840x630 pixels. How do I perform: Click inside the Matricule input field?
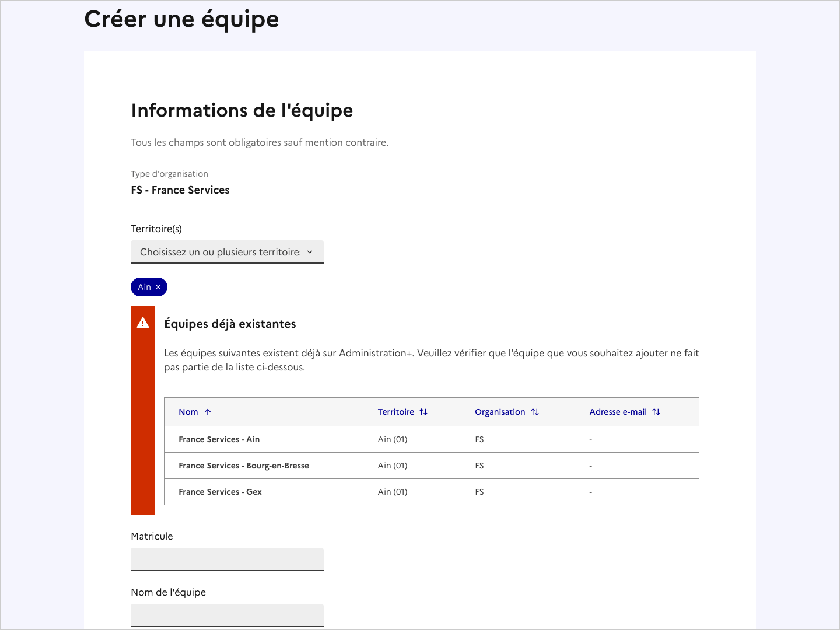pos(227,559)
